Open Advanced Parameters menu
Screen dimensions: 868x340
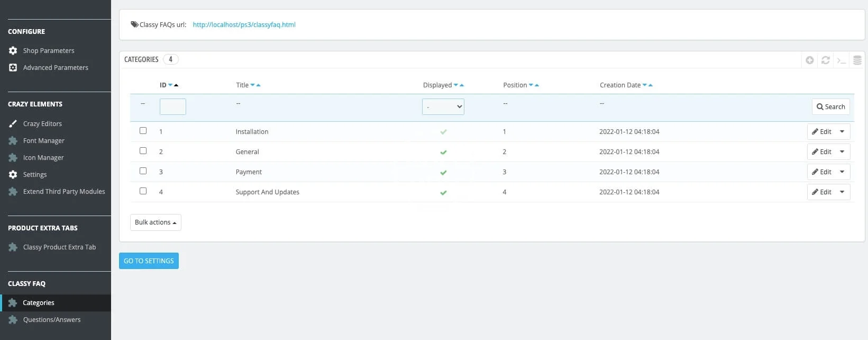56,67
